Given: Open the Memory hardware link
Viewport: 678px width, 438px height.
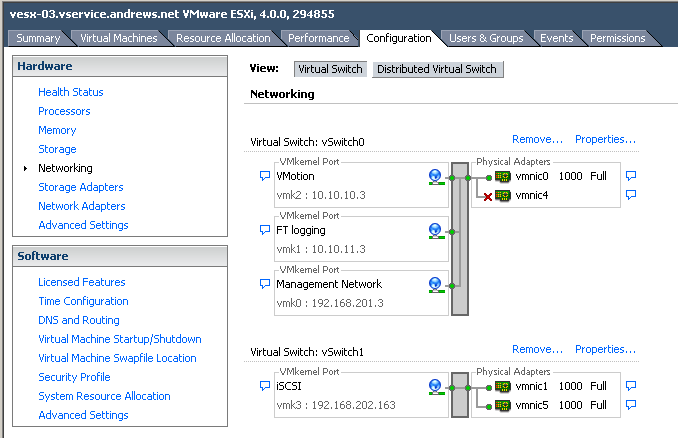Looking at the screenshot, I should point(57,130).
